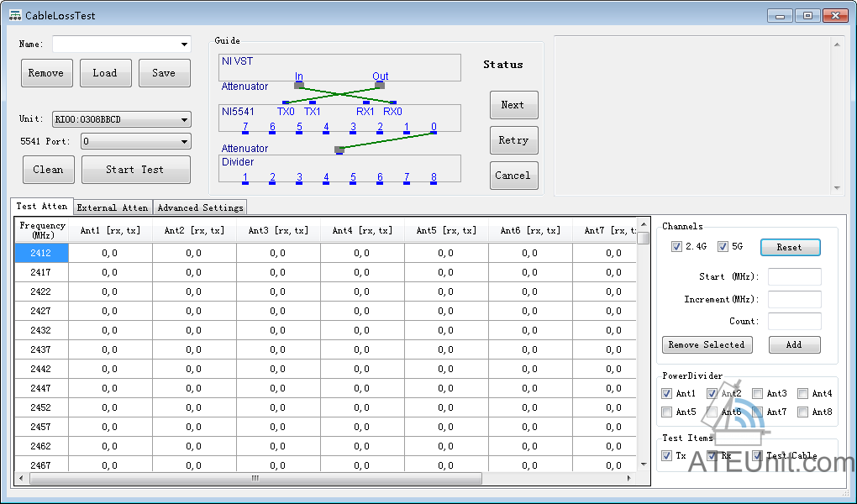This screenshot has width=857, height=504.
Task: Open the 5541 Port dropdown
Action: [x=184, y=142]
